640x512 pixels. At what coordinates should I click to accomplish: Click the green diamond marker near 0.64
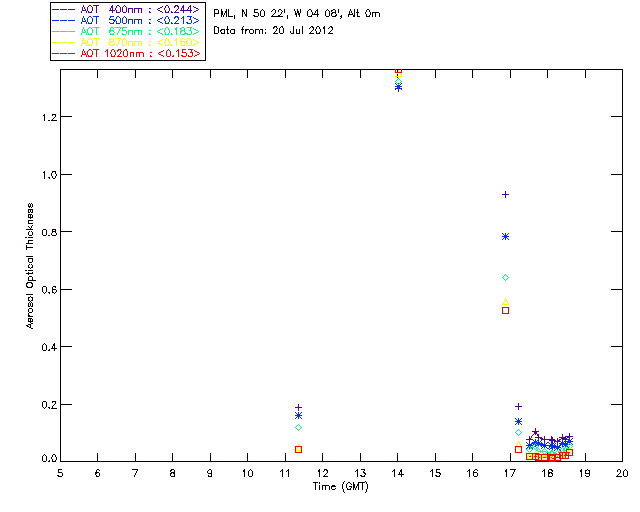click(505, 278)
